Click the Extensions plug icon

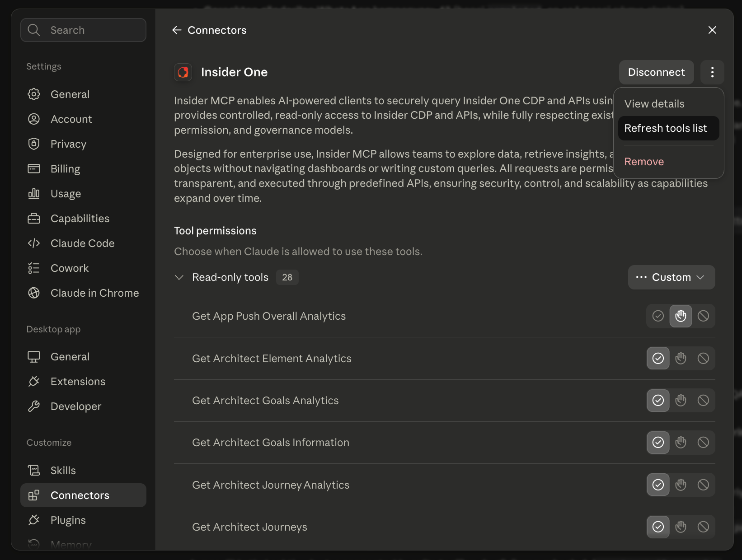coord(34,381)
